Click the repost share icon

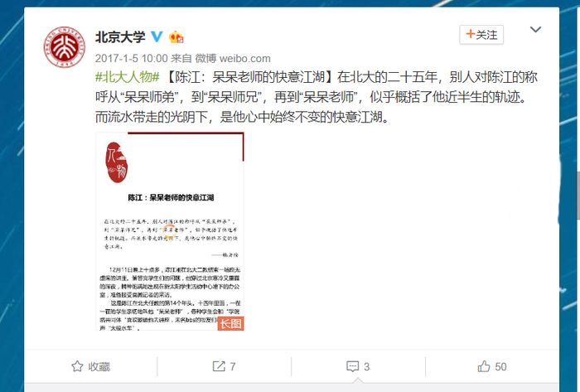point(219,366)
